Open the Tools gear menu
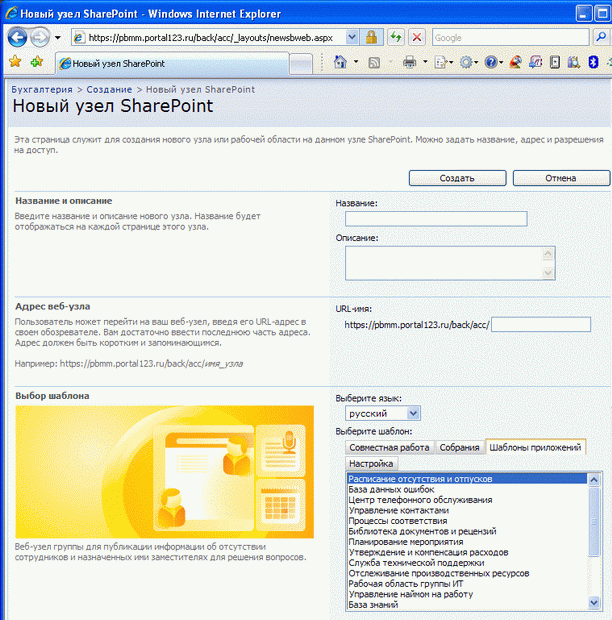This screenshot has width=612, height=620. (467, 62)
